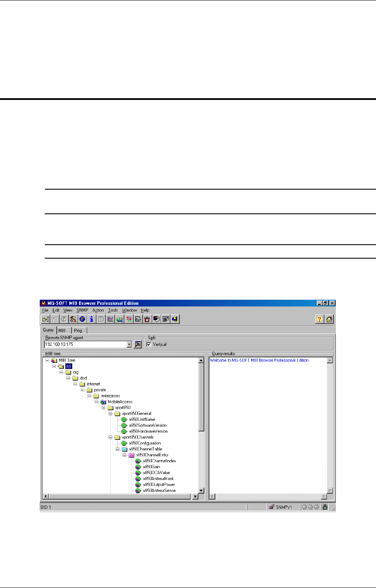This screenshot has height=588, width=376.
Task: Collapse the internet tree node
Action: tap(75, 384)
